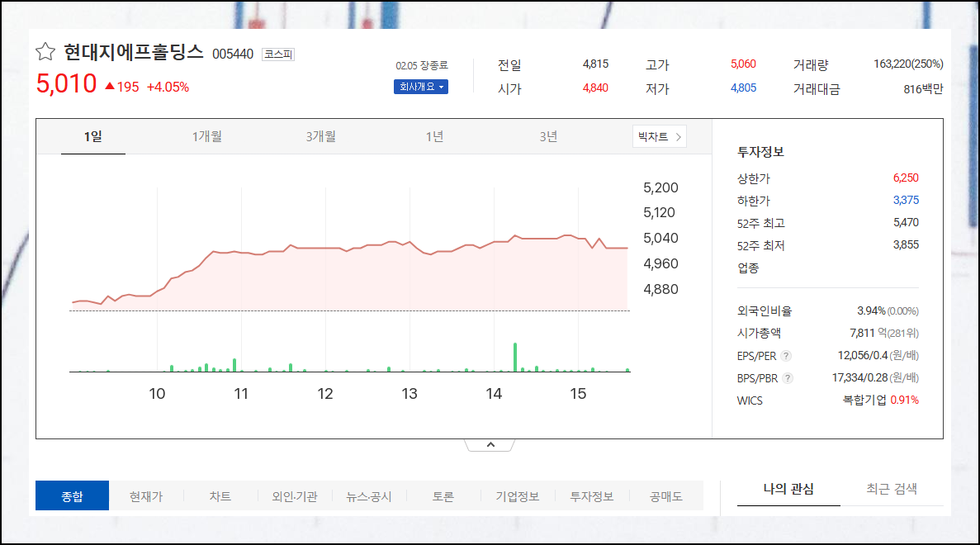Click 저가 value 4,805
This screenshot has height=545, width=980.
tap(743, 88)
